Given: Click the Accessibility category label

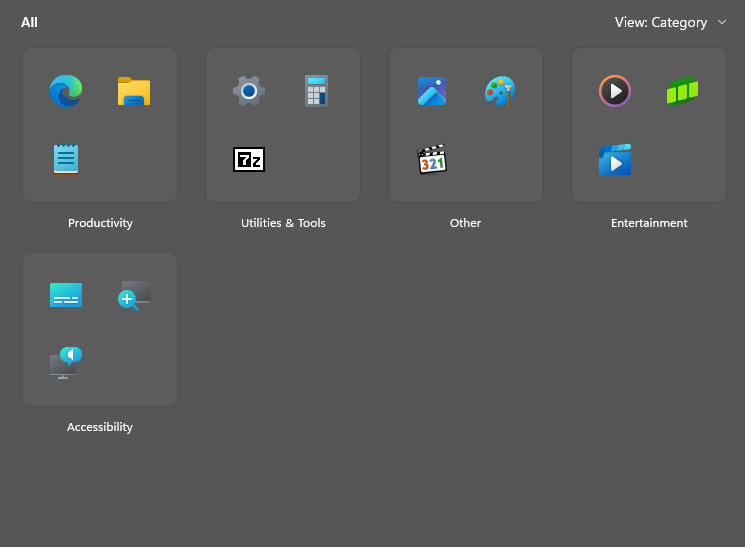Looking at the screenshot, I should pos(100,427).
